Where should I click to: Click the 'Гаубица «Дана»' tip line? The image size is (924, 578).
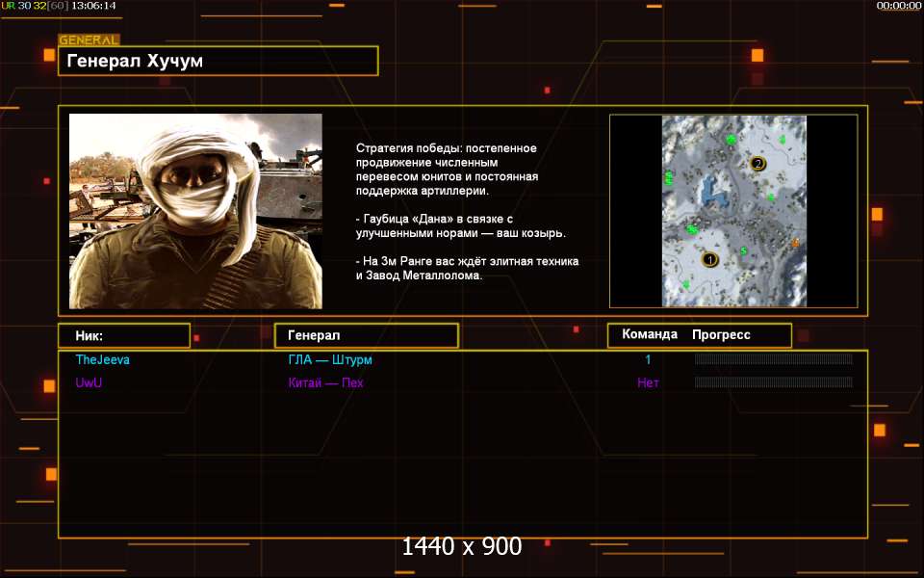click(461, 225)
